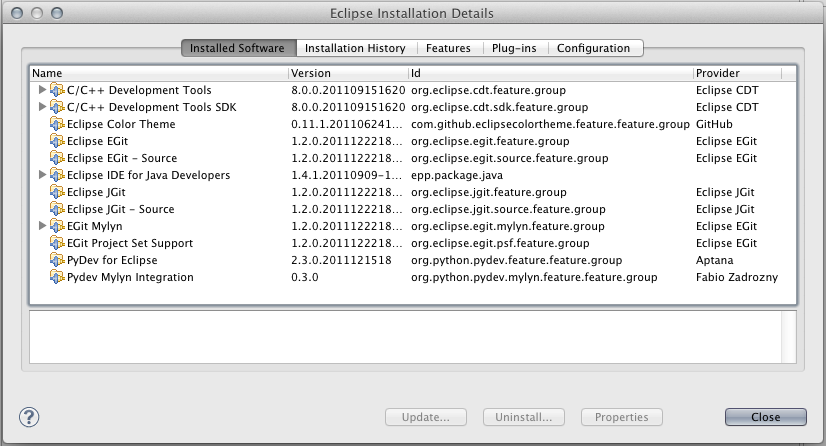Click the Pydev Mylyn Integration feature icon

(57, 277)
